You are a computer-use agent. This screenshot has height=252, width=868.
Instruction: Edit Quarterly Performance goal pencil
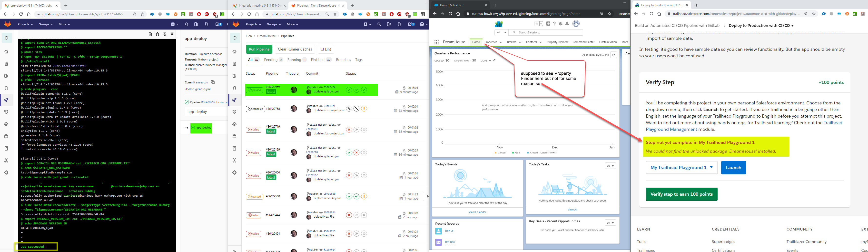(x=494, y=60)
